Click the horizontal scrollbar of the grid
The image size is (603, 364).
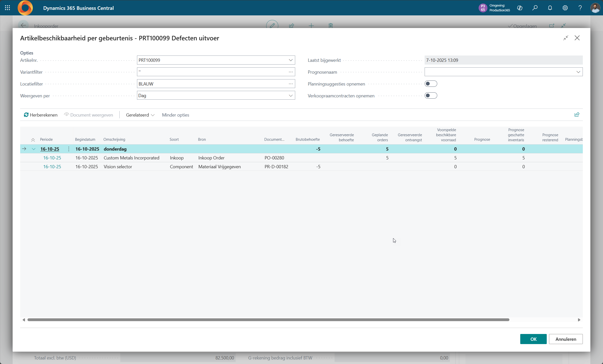268,320
